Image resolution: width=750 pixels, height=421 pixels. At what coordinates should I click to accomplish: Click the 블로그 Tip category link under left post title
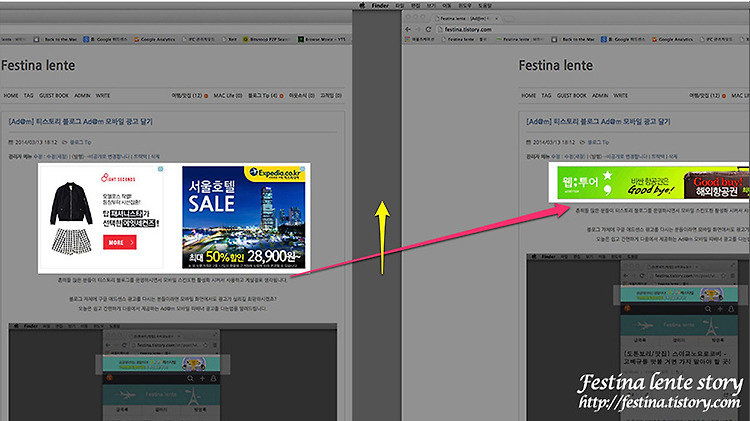(x=80, y=142)
